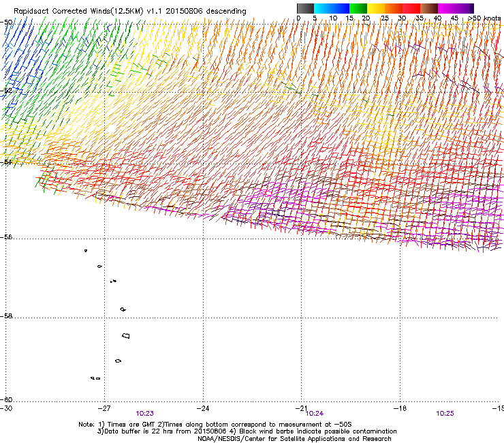Click the latitude label '-54'

pos(6,162)
